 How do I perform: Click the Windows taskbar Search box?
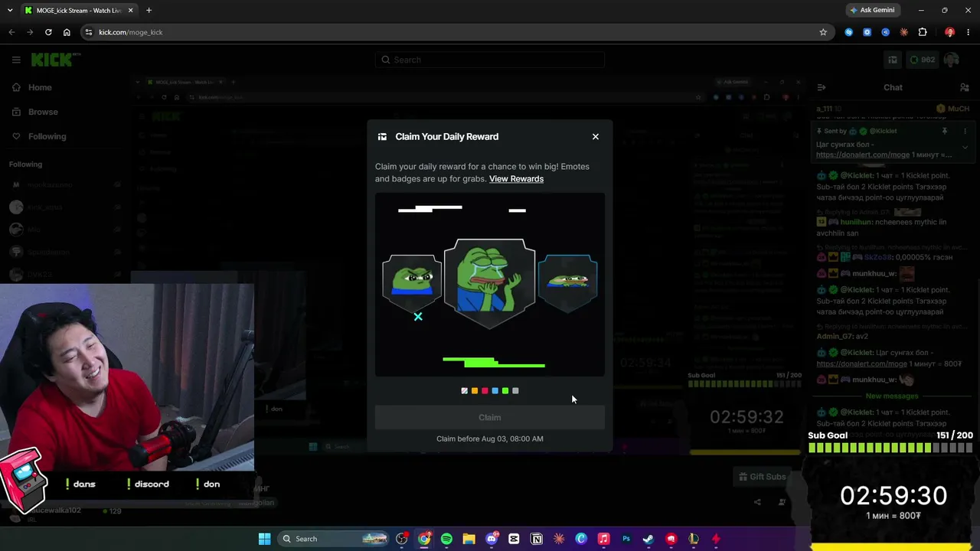pyautogui.click(x=334, y=539)
